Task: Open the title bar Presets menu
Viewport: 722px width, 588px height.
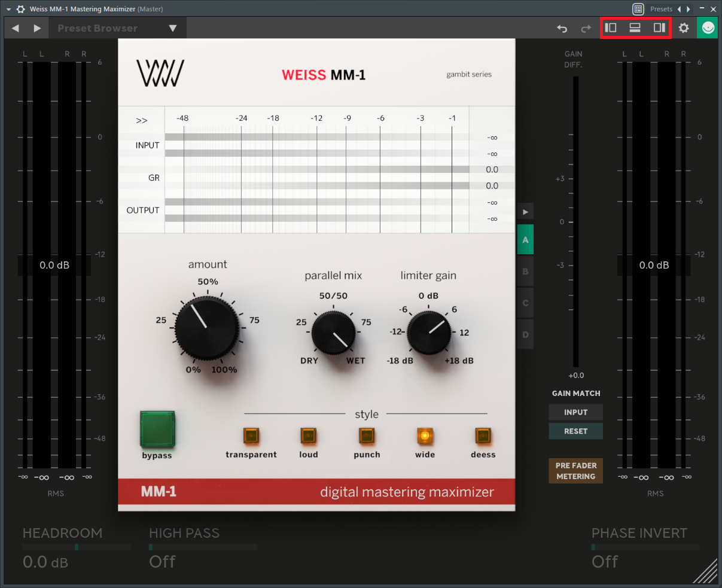Action: [661, 9]
